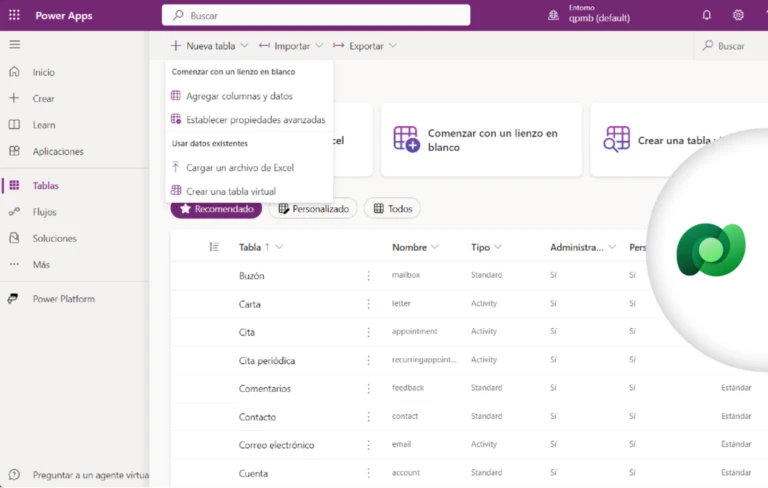Open the Correo electrónico table

point(276,445)
